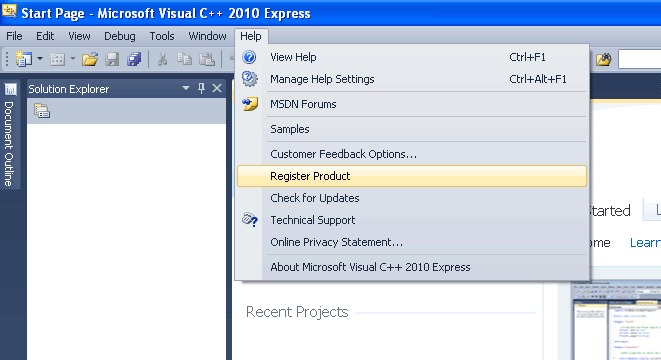The width and height of the screenshot is (661, 360).
Task: Click the find-in-files icon at toolbar right
Action: (x=604, y=59)
